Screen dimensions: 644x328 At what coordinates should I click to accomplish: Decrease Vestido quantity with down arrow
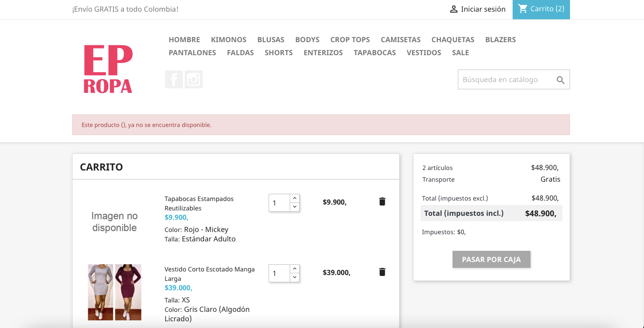[295, 277]
